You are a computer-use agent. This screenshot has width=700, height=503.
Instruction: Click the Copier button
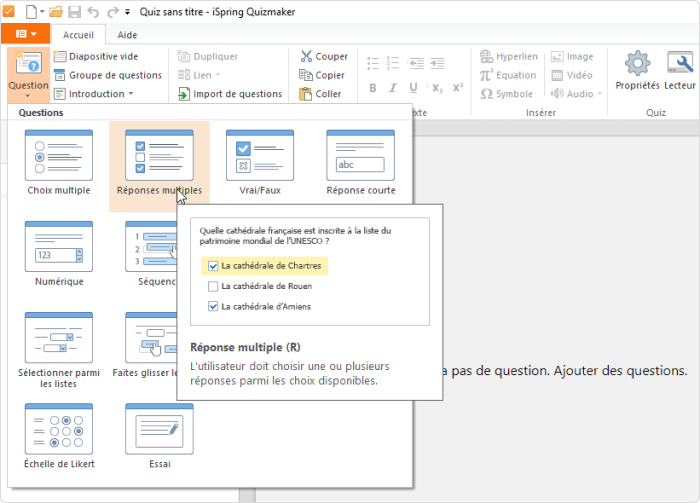click(x=322, y=75)
